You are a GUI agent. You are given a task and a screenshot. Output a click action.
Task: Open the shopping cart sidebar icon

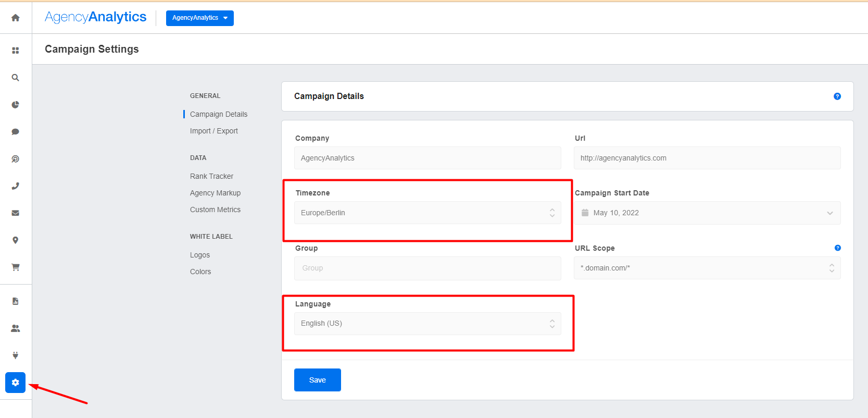[16, 267]
